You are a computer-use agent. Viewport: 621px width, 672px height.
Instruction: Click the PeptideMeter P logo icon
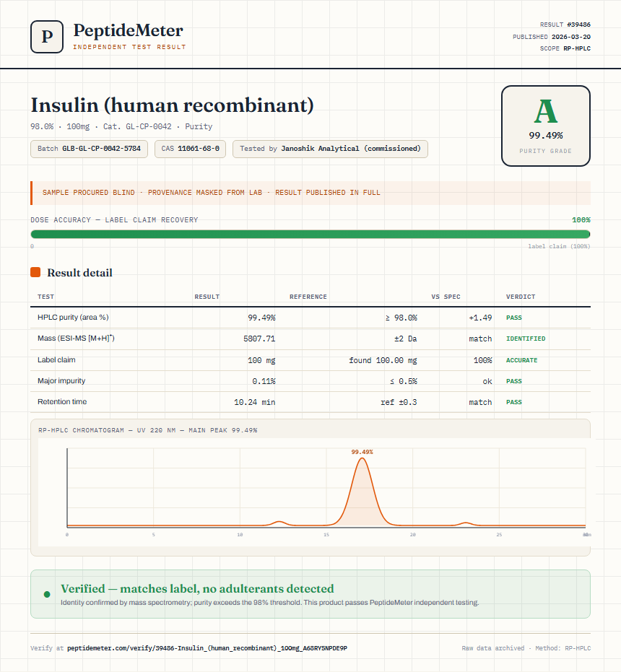(x=47, y=36)
